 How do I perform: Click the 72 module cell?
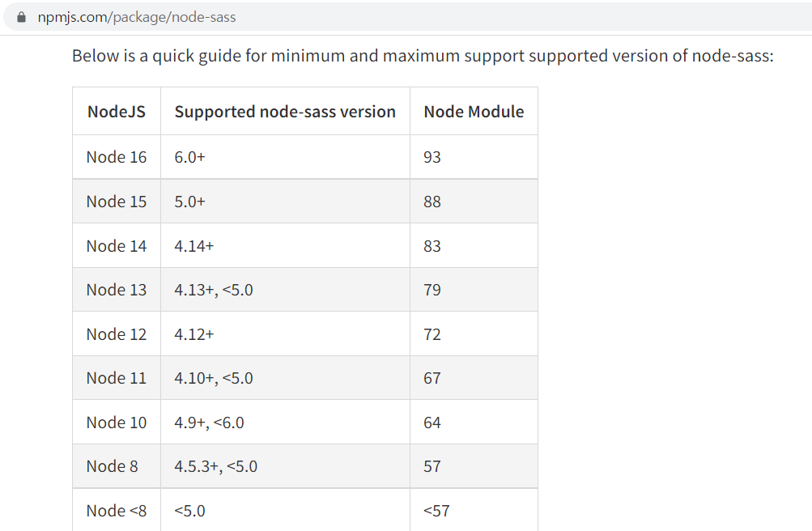click(x=474, y=334)
